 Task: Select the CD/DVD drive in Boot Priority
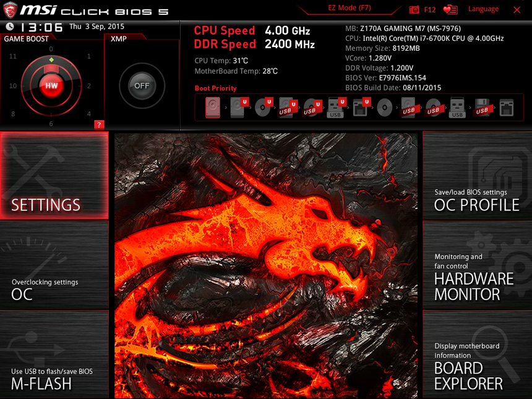tap(262, 108)
